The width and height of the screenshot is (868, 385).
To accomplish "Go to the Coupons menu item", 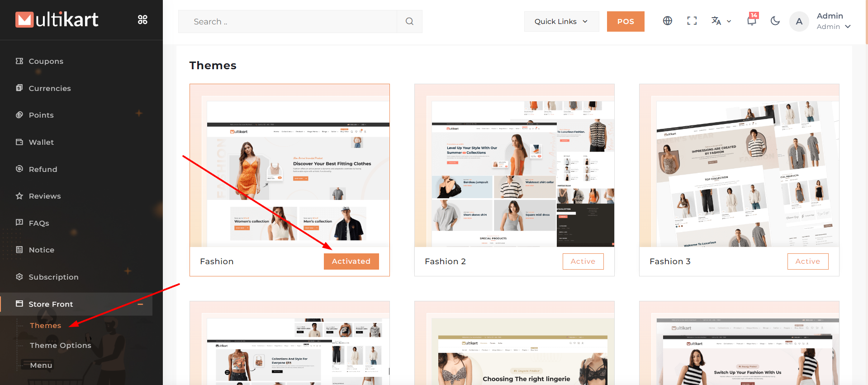I will click(x=46, y=61).
